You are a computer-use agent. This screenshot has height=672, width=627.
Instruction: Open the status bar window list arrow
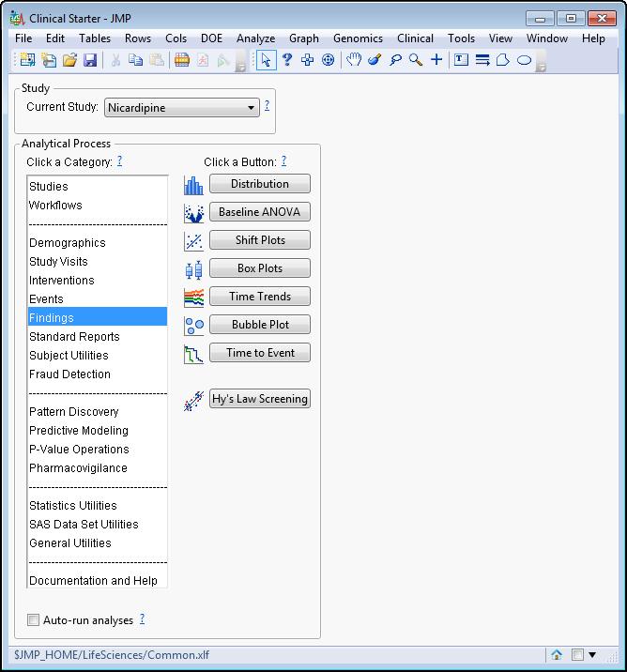[592, 655]
